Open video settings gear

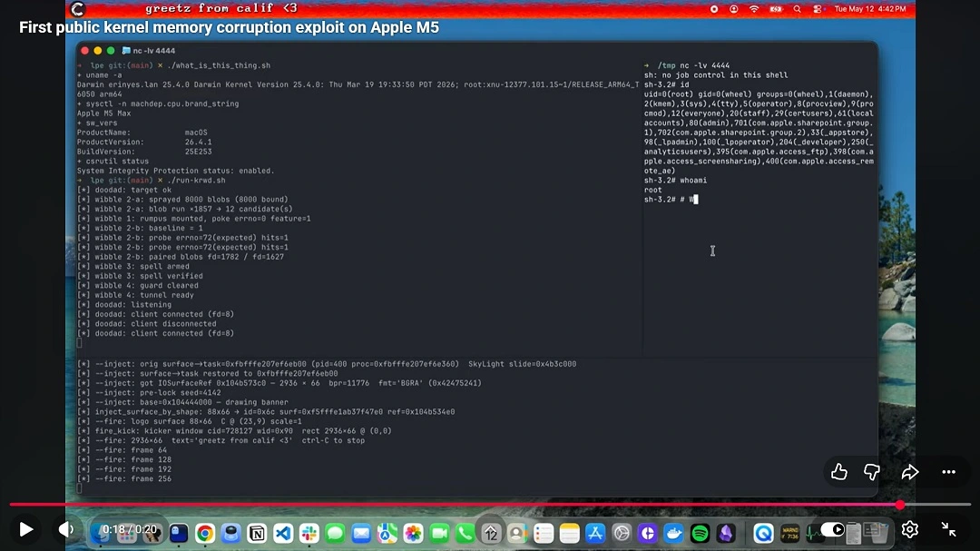(x=910, y=529)
